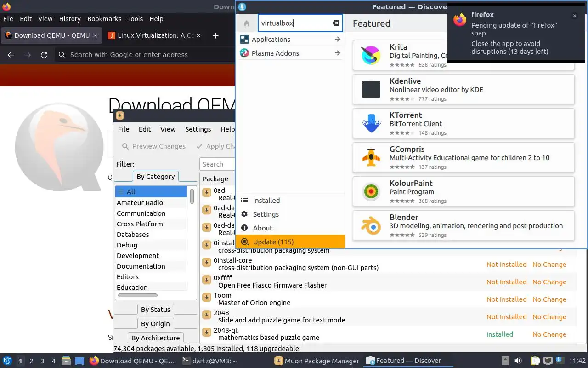The height and width of the screenshot is (368, 588).
Task: Open the About page in Discover
Action: point(290,228)
